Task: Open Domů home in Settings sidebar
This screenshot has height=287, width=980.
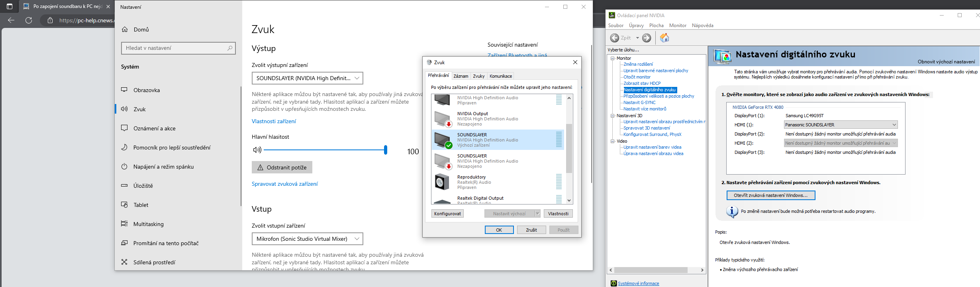Action: point(141,29)
